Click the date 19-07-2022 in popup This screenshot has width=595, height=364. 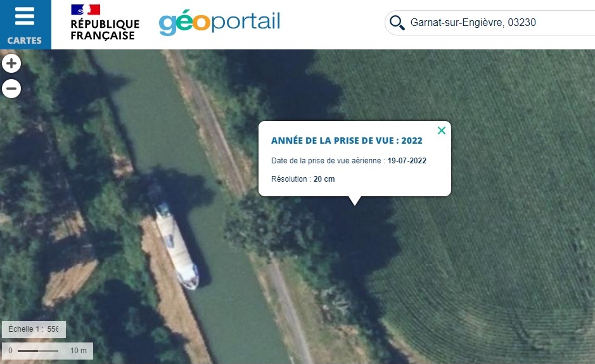407,161
